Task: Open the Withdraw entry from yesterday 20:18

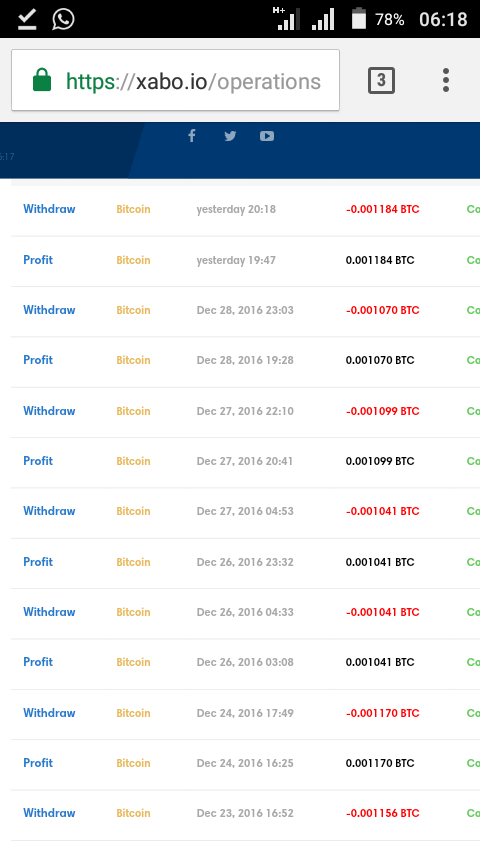Action: [x=49, y=209]
